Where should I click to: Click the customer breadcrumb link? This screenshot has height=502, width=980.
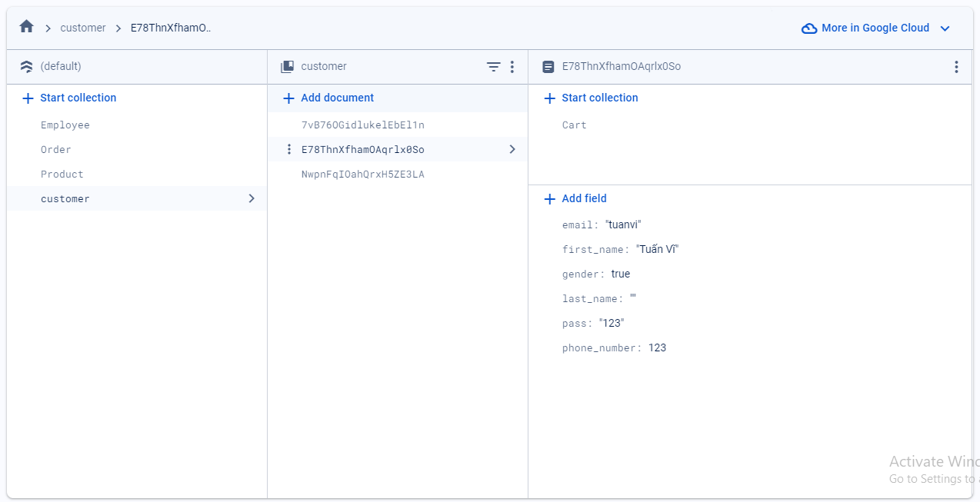(83, 28)
